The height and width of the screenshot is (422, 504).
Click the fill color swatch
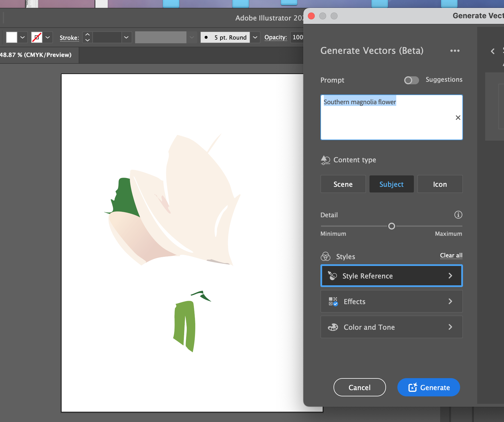point(12,37)
